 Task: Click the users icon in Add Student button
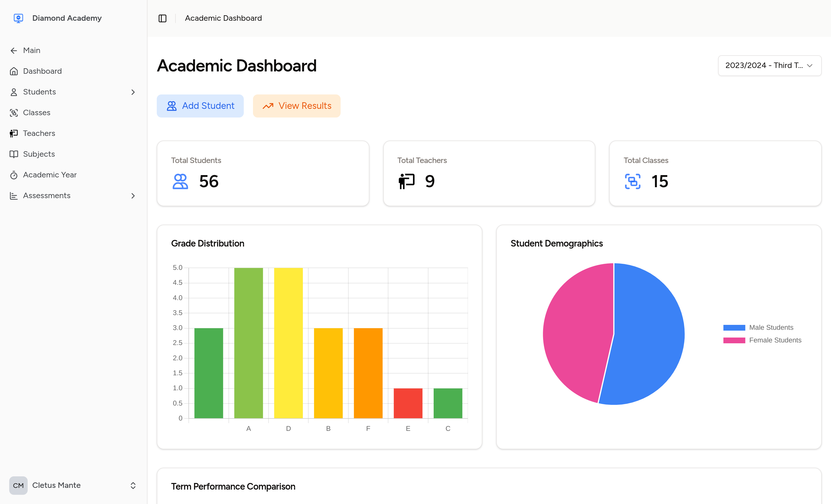[172, 106]
